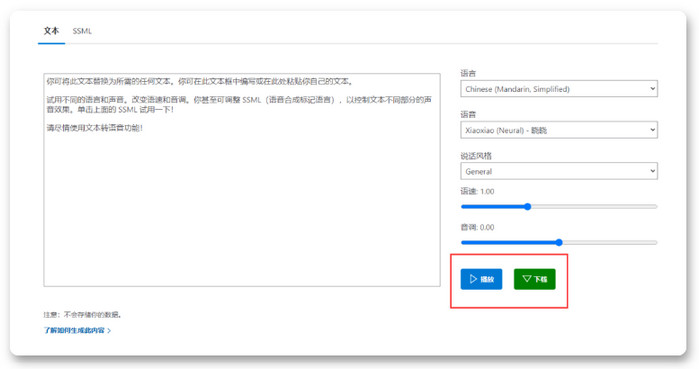Click the 音调: 0.00 value label

[477, 227]
